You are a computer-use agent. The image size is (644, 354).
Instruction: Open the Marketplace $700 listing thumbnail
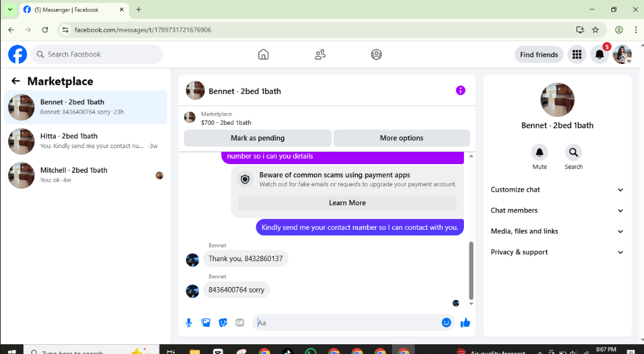point(189,117)
